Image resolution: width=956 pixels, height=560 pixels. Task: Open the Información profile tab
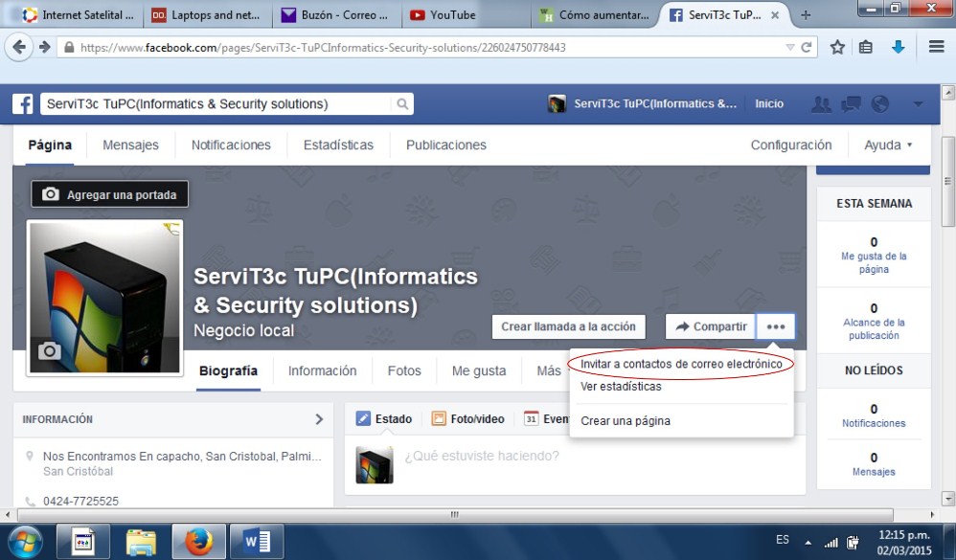pyautogui.click(x=322, y=371)
